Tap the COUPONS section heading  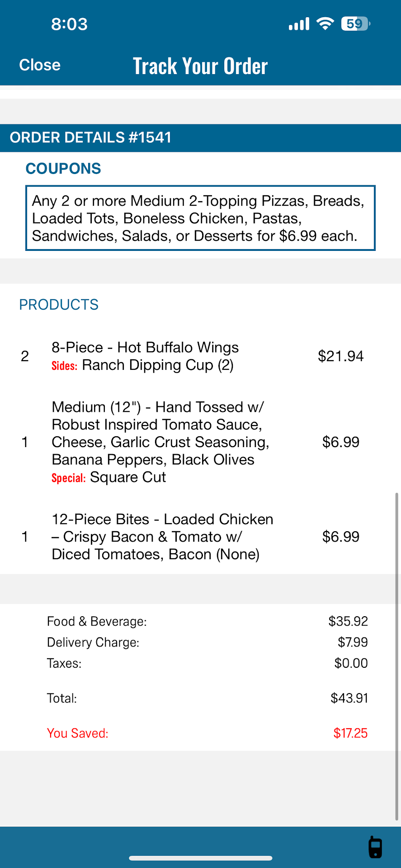[63, 169]
